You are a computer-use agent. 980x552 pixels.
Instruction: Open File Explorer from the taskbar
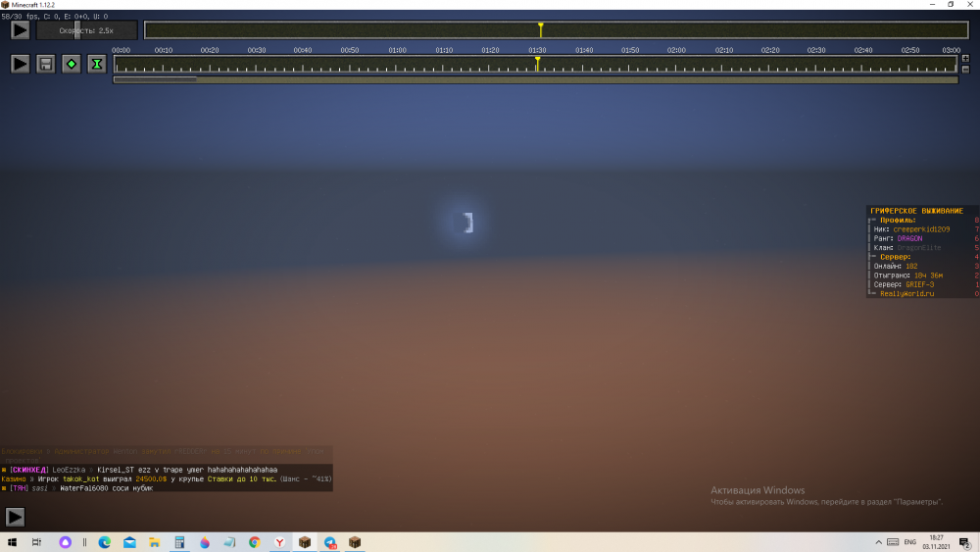[x=155, y=542]
